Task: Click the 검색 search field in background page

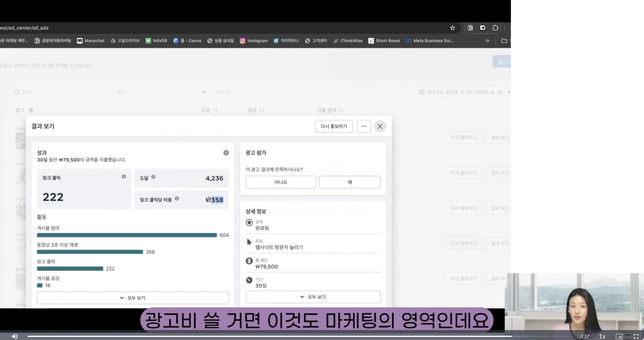Action: click(x=62, y=92)
